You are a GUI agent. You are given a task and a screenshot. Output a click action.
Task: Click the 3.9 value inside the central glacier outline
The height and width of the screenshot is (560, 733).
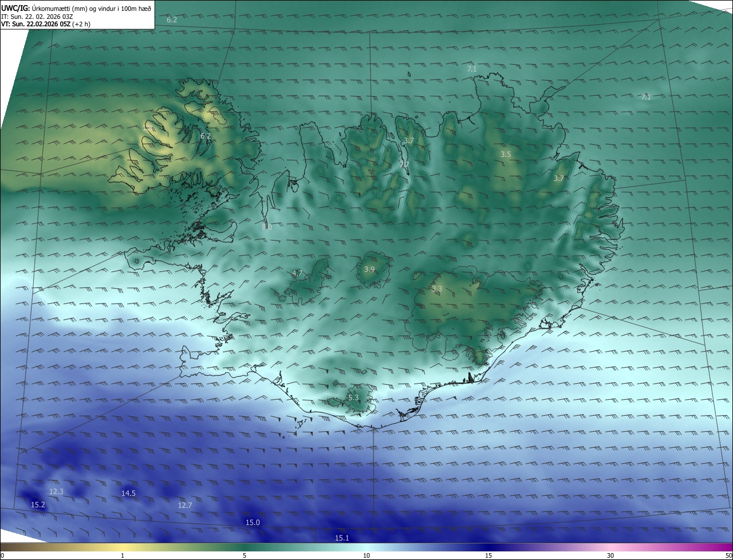[x=369, y=269]
